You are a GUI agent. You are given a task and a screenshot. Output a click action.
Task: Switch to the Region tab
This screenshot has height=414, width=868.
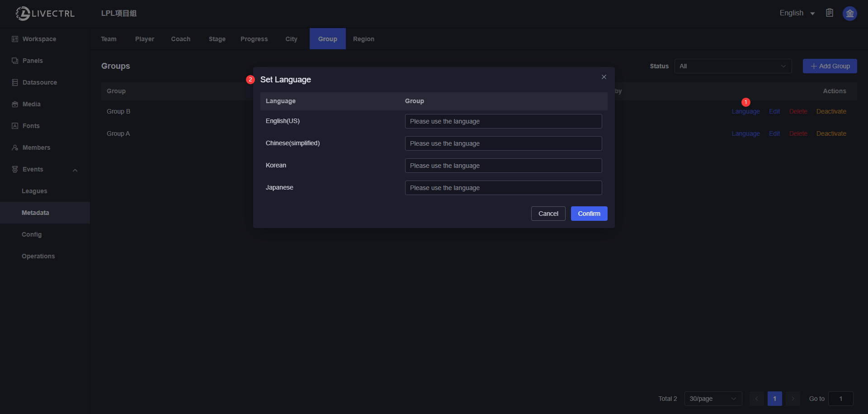tap(363, 39)
